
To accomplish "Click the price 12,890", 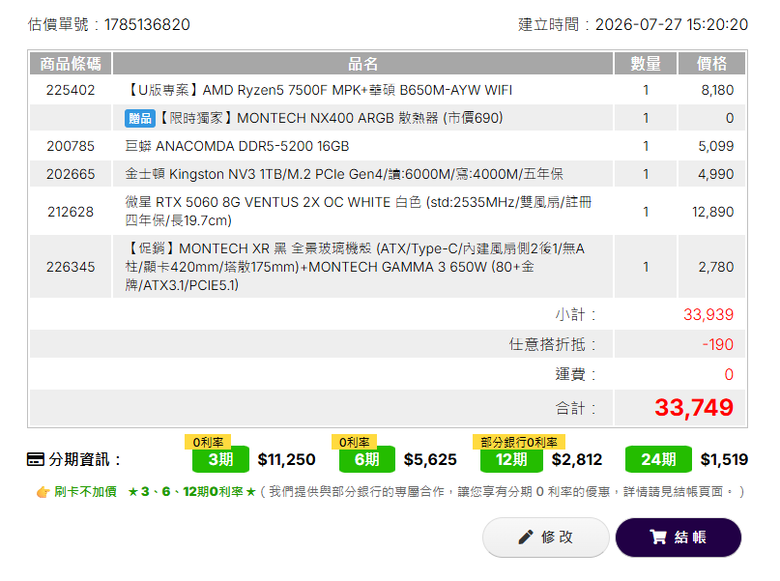I will [713, 212].
